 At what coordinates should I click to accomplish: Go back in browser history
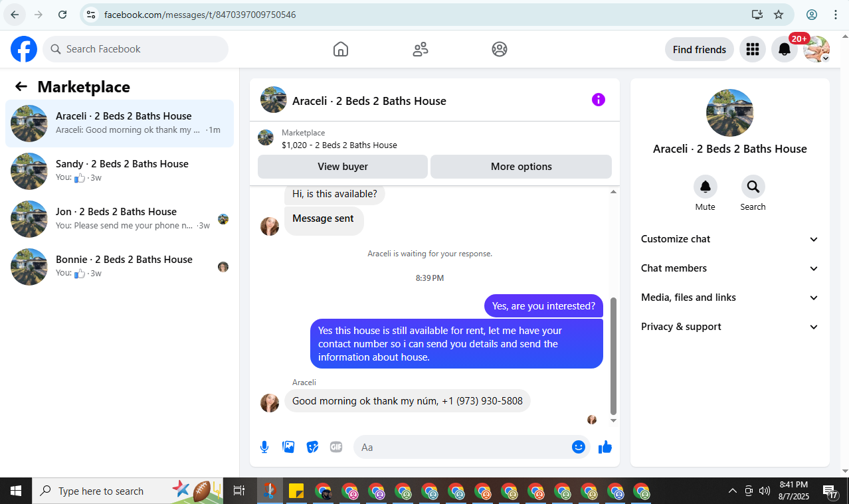15,15
